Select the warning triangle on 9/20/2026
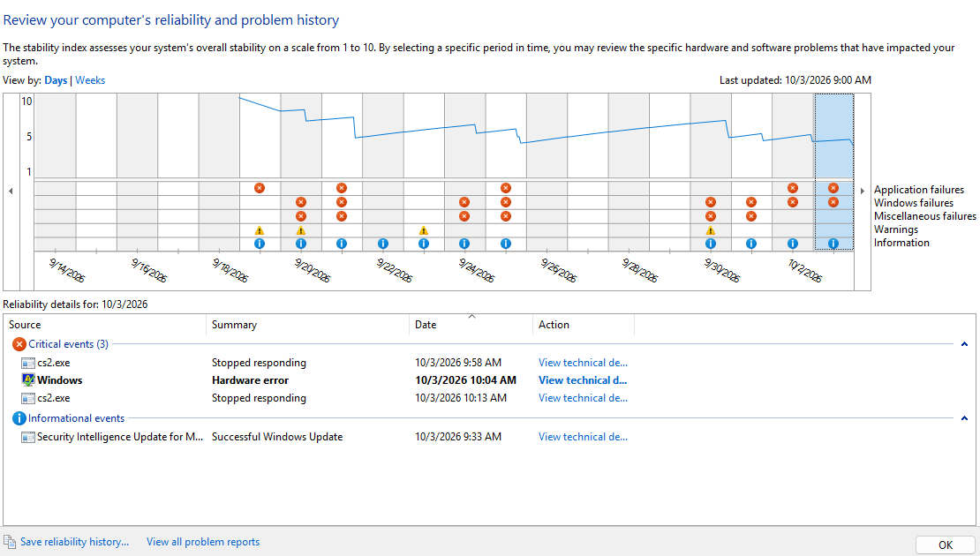The image size is (980, 556). tap(301, 230)
